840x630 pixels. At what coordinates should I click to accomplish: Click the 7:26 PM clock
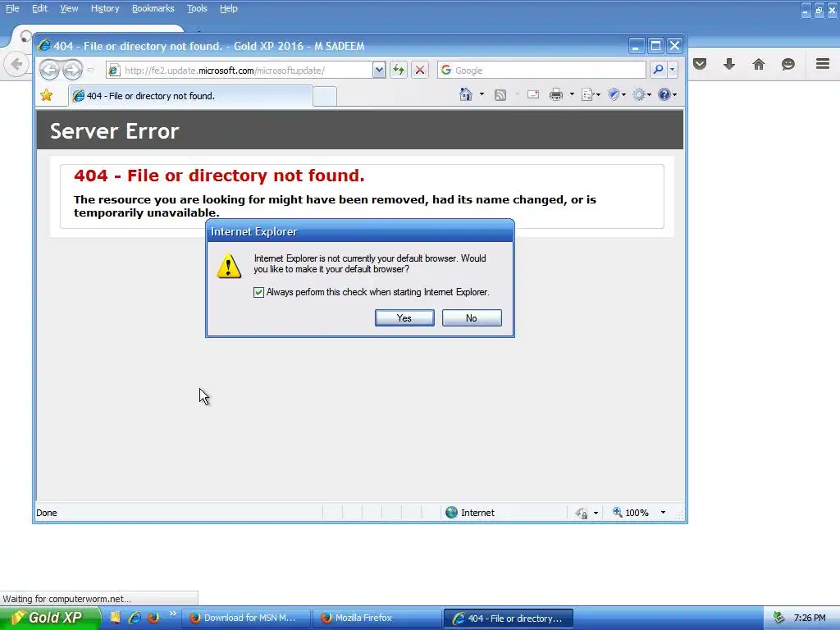coord(810,619)
